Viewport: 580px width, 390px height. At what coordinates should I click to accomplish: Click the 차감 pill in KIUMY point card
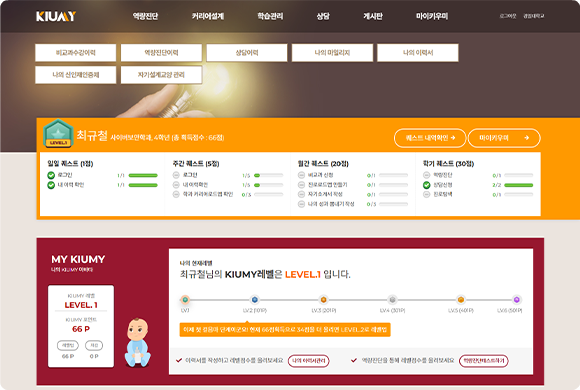point(94,346)
